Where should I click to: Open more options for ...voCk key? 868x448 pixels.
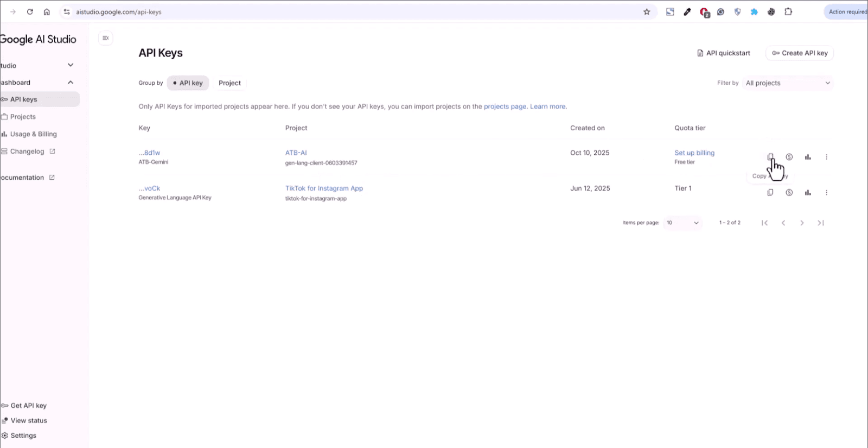827,192
